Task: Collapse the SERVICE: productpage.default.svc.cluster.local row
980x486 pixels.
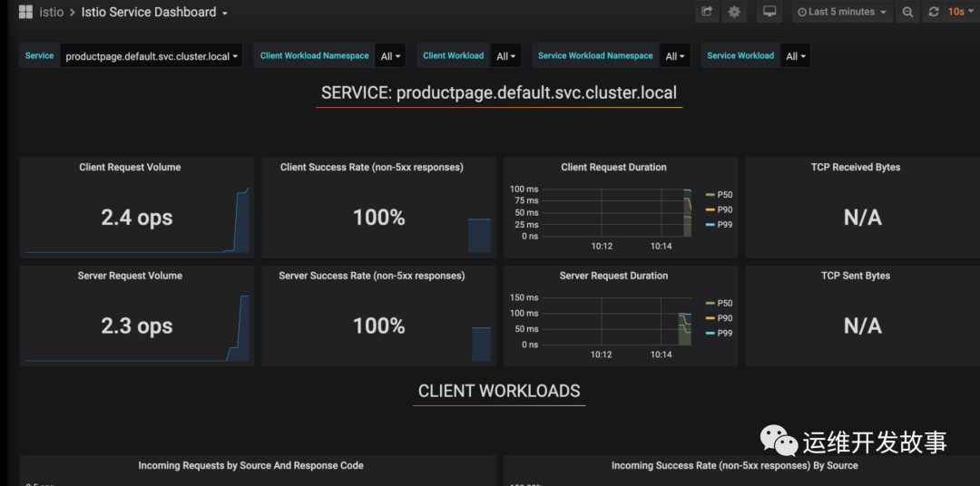Action: [499, 93]
